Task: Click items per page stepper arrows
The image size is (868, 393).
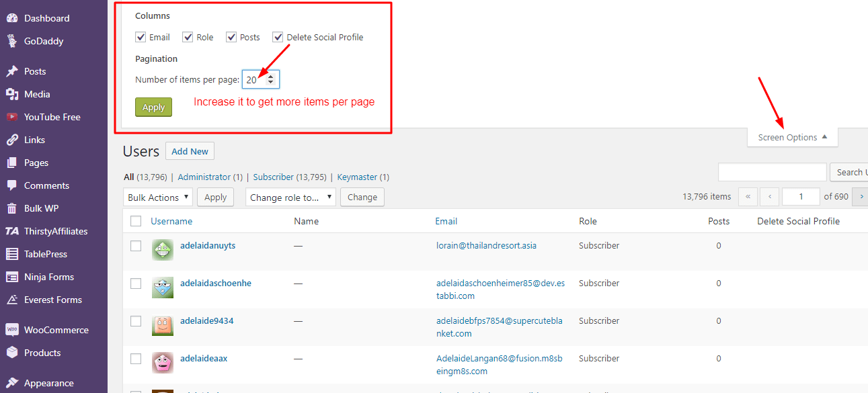Action: (270, 79)
